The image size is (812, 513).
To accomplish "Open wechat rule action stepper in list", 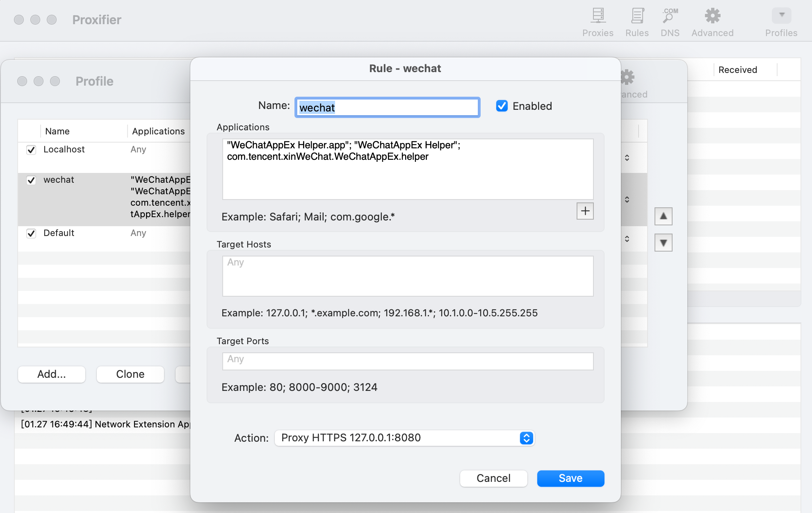I will (627, 200).
